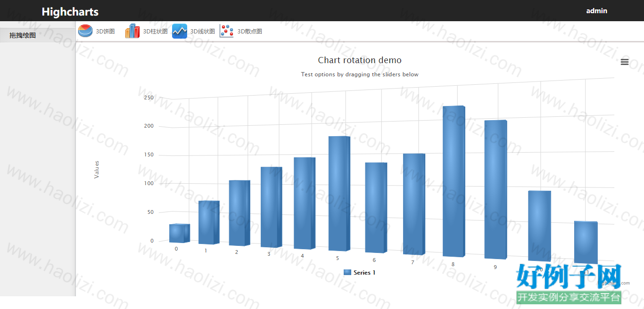Click the column bar for category 7
The height and width of the screenshot is (309, 644).
click(414, 204)
